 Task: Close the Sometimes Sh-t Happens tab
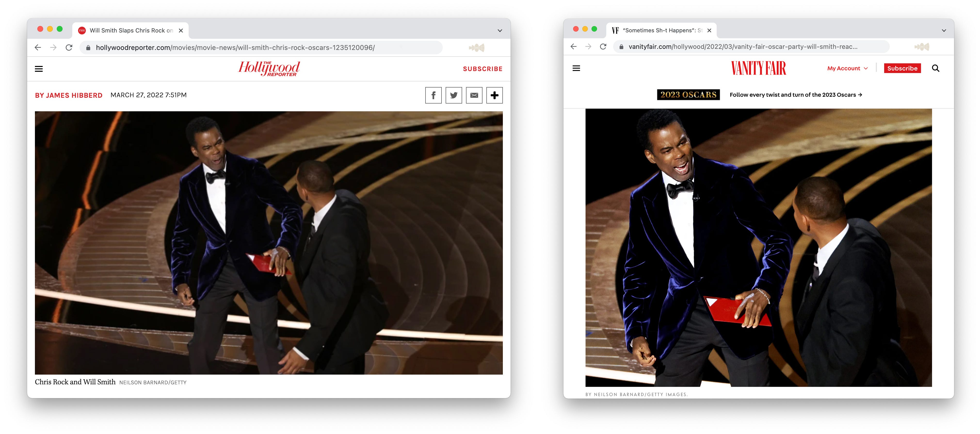[709, 31]
